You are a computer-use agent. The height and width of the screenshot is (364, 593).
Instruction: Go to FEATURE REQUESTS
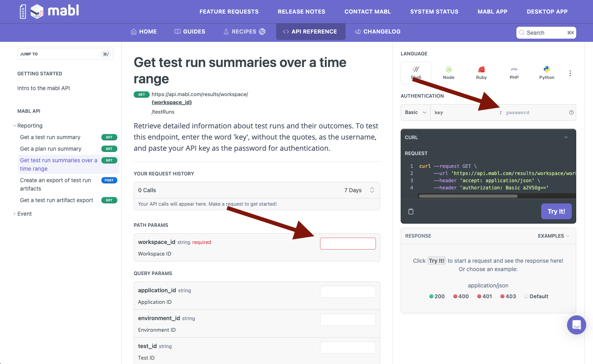click(x=229, y=12)
